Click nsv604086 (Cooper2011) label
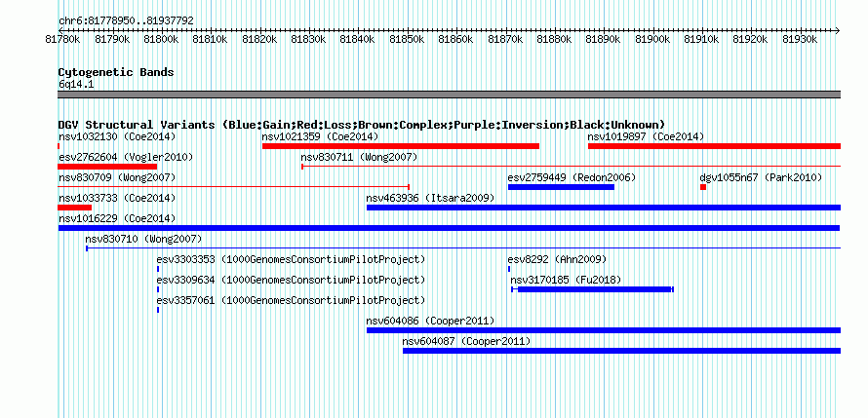Screen dimensions: 868x418 coord(431,321)
